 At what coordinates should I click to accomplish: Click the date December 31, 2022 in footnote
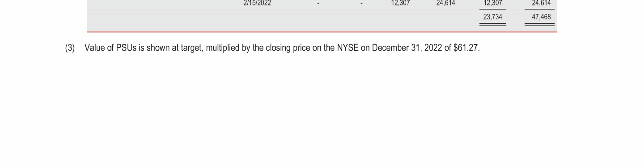coord(407,48)
